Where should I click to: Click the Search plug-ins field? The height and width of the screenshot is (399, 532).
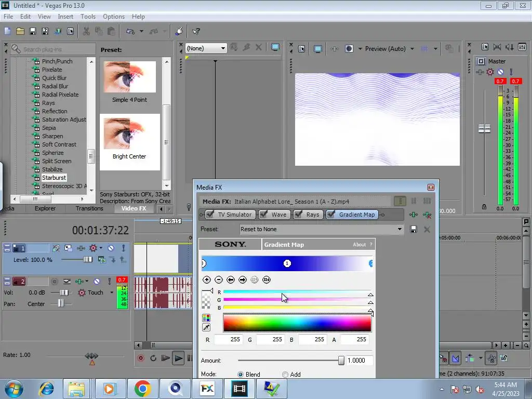point(53,49)
